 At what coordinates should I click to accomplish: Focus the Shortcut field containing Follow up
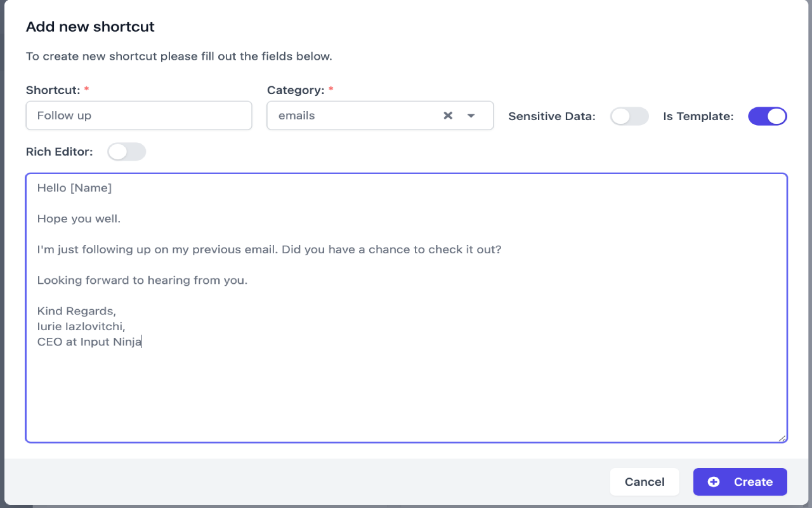pos(139,116)
